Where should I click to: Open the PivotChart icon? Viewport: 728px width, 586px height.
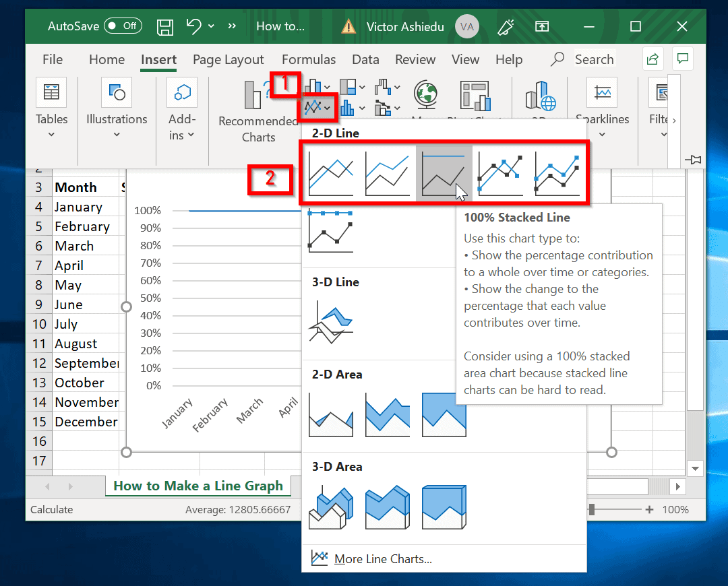tap(476, 96)
